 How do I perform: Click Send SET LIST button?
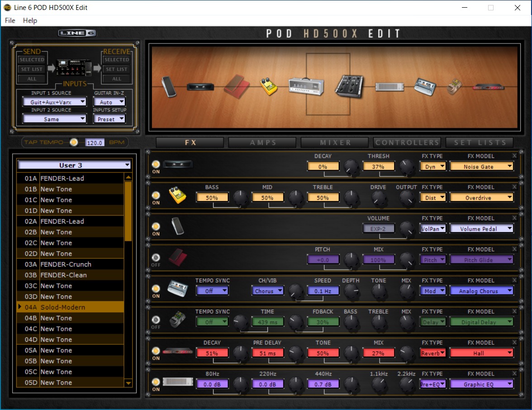click(32, 69)
